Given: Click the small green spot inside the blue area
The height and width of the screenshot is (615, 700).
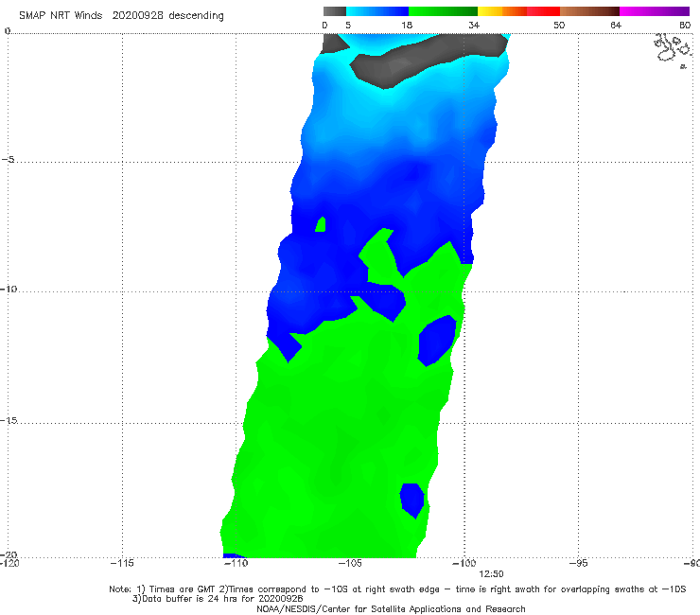Looking at the screenshot, I should coord(321,224).
